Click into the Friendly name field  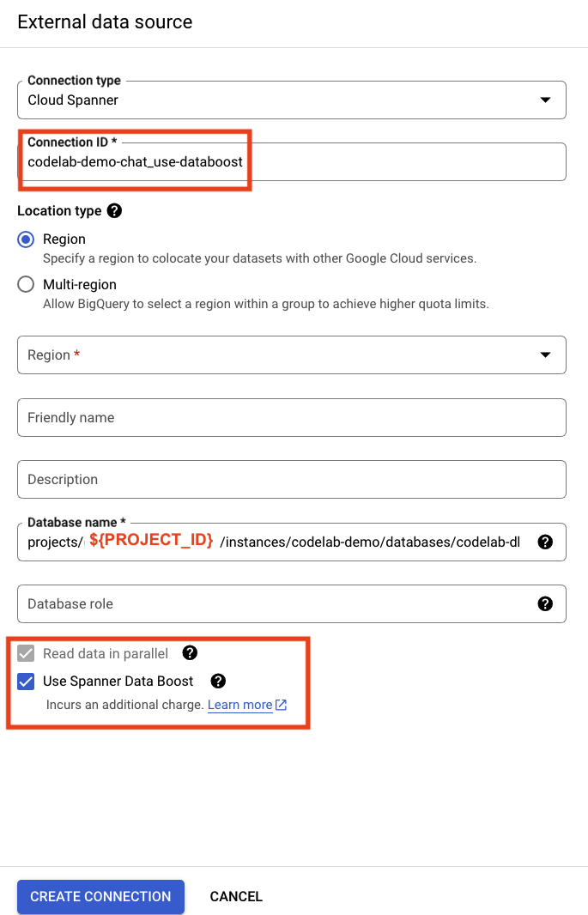point(292,417)
